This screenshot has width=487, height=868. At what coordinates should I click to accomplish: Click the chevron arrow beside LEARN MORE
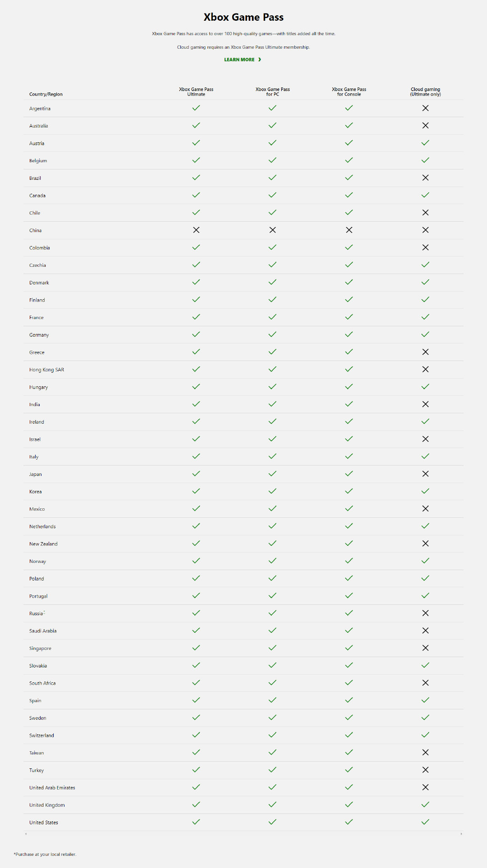click(260, 59)
